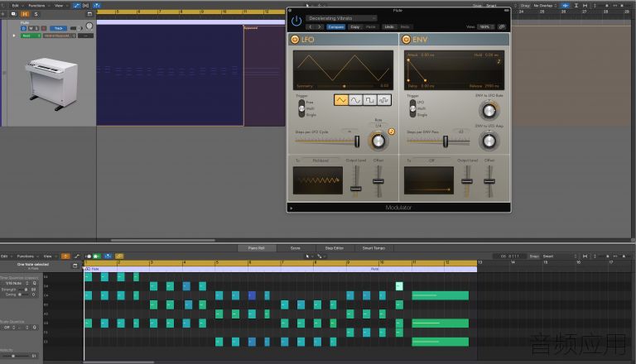
Task: Click the catch playhead button in tracks toolbar
Action: coord(97,5)
